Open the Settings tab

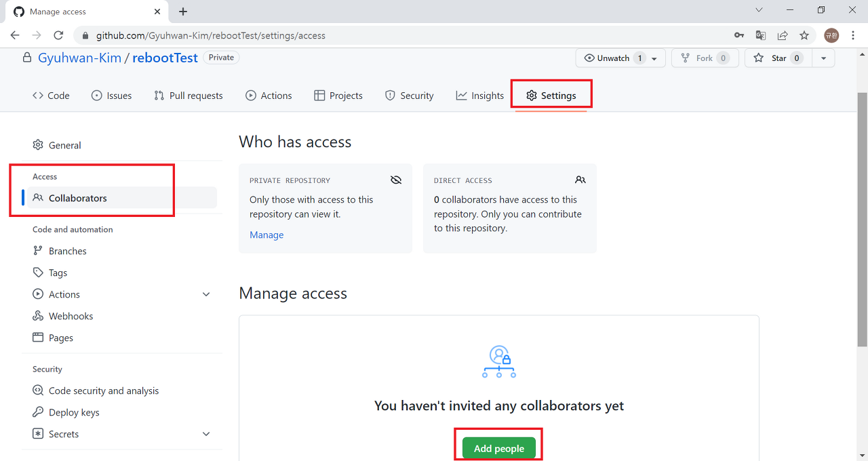pyautogui.click(x=551, y=96)
